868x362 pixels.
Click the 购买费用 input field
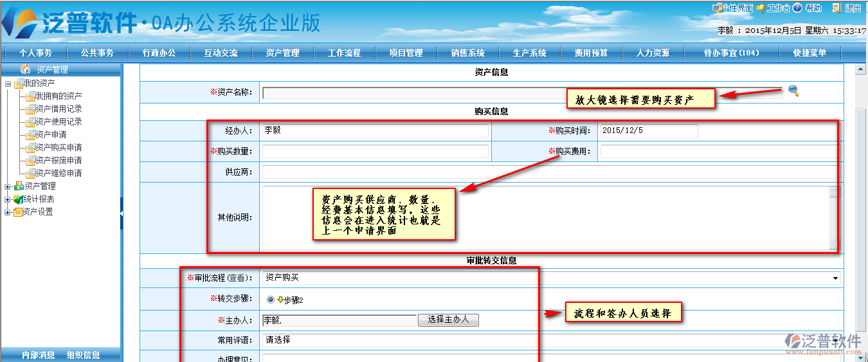719,152
